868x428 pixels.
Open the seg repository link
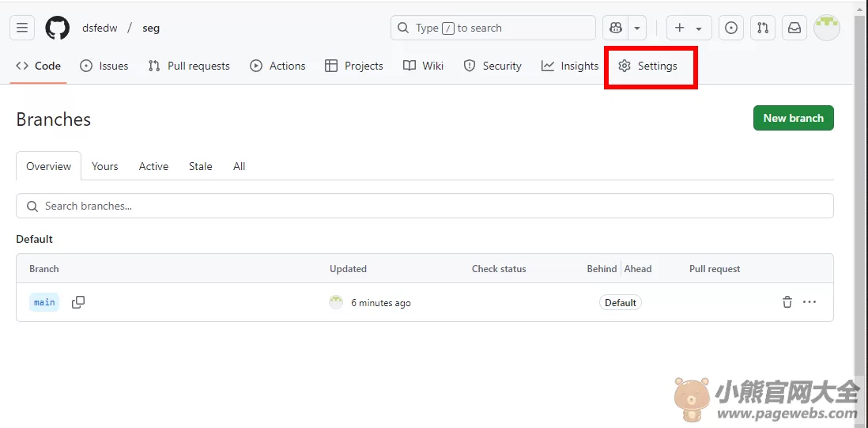tap(151, 28)
